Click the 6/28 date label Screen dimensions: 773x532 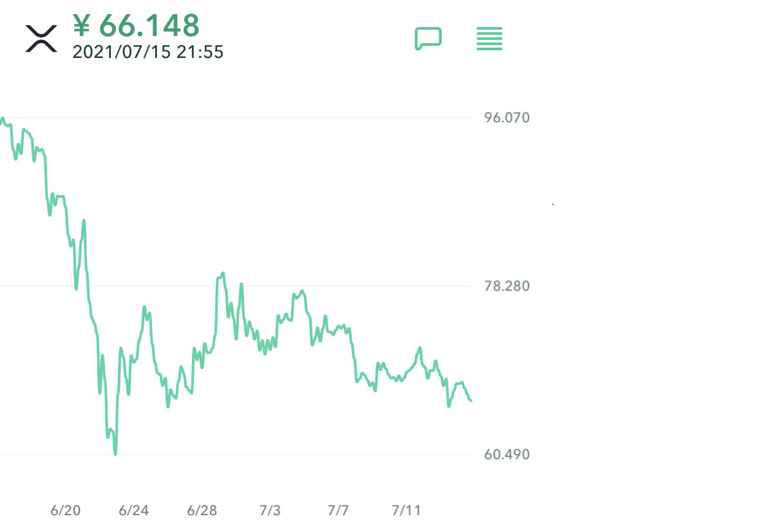(x=202, y=511)
